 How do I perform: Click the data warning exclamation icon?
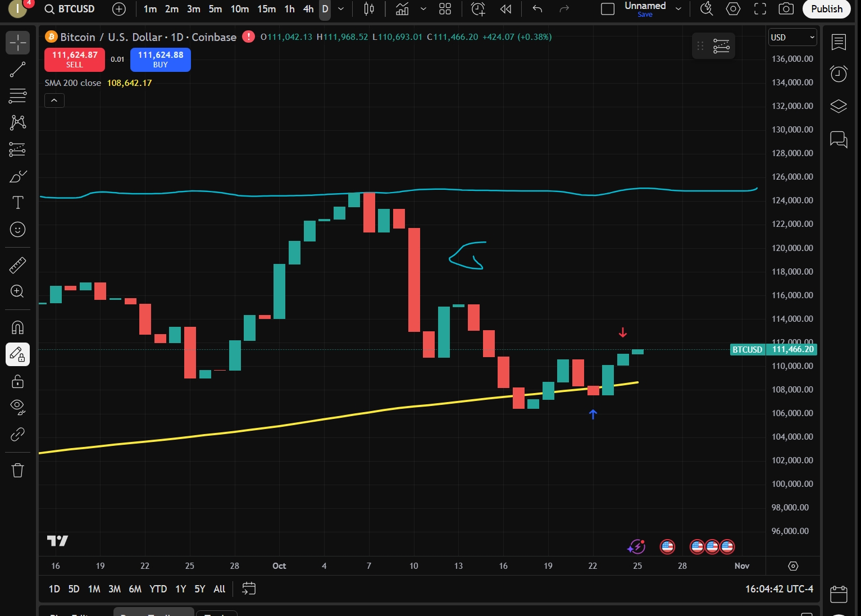[x=248, y=37]
